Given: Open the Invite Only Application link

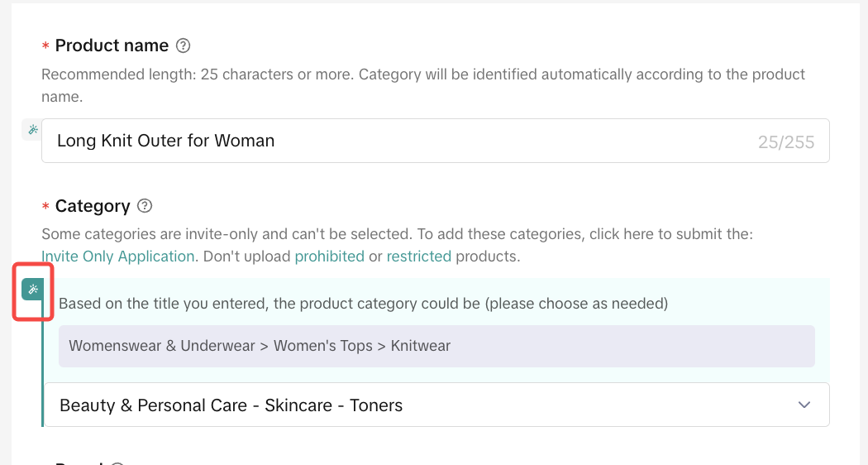Looking at the screenshot, I should click(118, 256).
